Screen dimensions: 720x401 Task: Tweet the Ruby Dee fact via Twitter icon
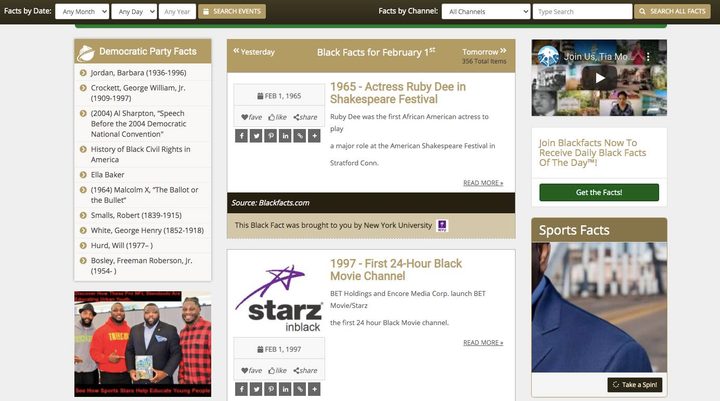(x=257, y=136)
